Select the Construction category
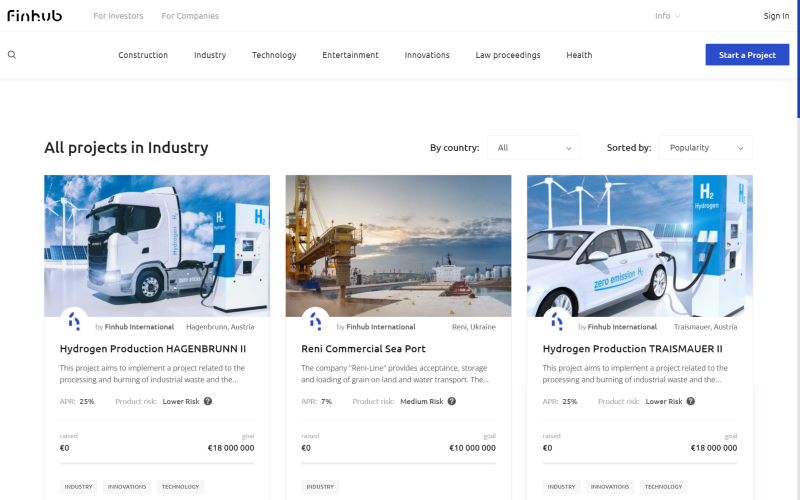 pos(143,55)
